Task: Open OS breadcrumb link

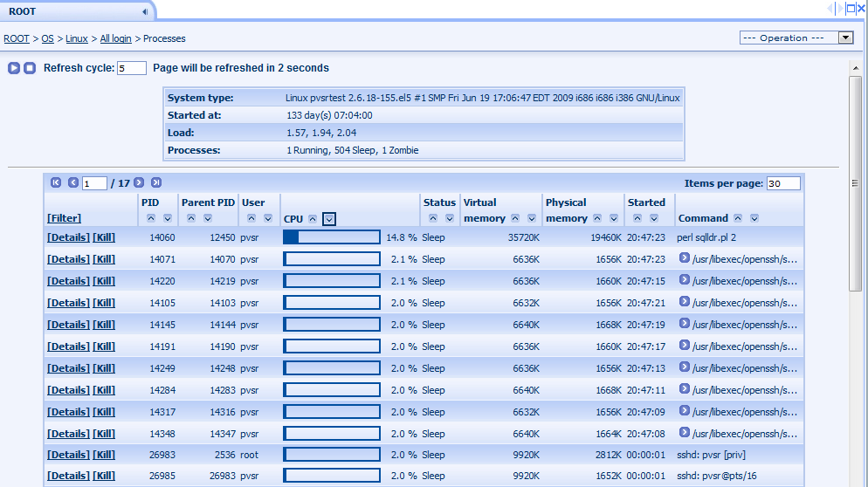Action: click(48, 38)
